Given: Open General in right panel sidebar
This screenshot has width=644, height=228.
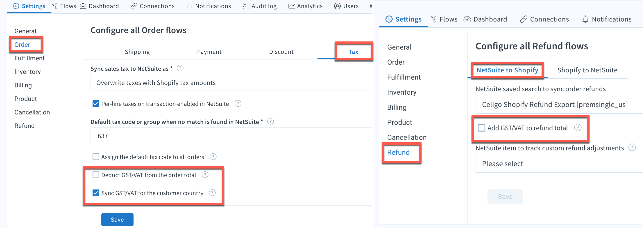Looking at the screenshot, I should click(399, 47).
